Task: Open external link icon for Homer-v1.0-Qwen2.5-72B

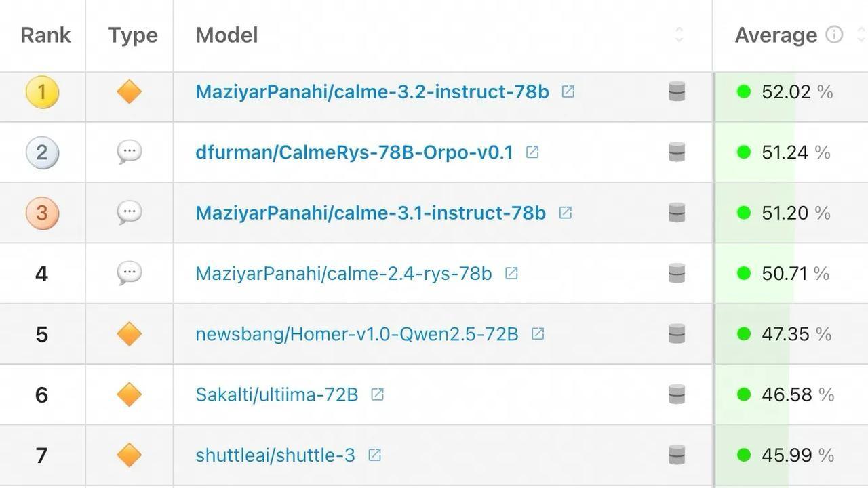Action: click(538, 333)
